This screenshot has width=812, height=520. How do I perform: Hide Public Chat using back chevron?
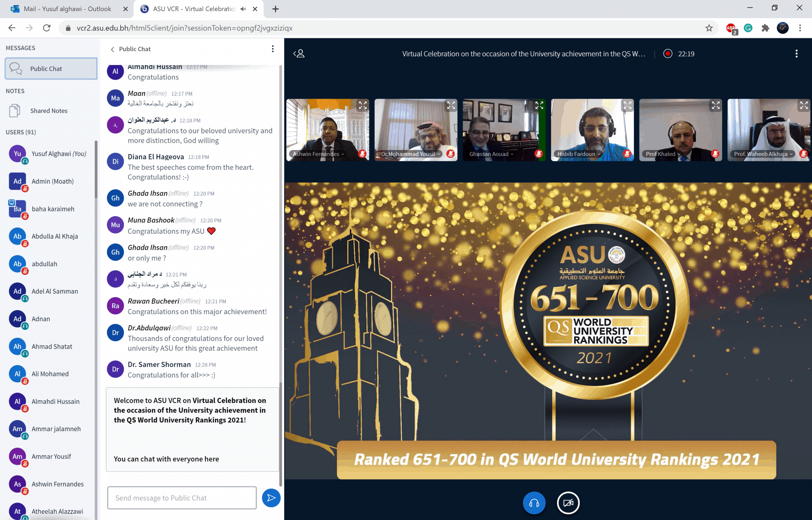click(x=113, y=49)
